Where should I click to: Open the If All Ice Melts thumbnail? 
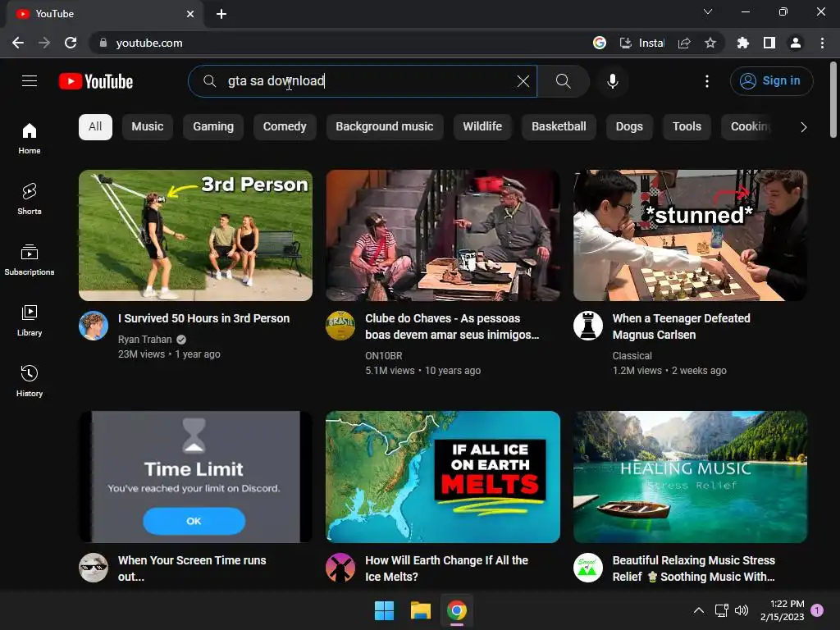(443, 477)
